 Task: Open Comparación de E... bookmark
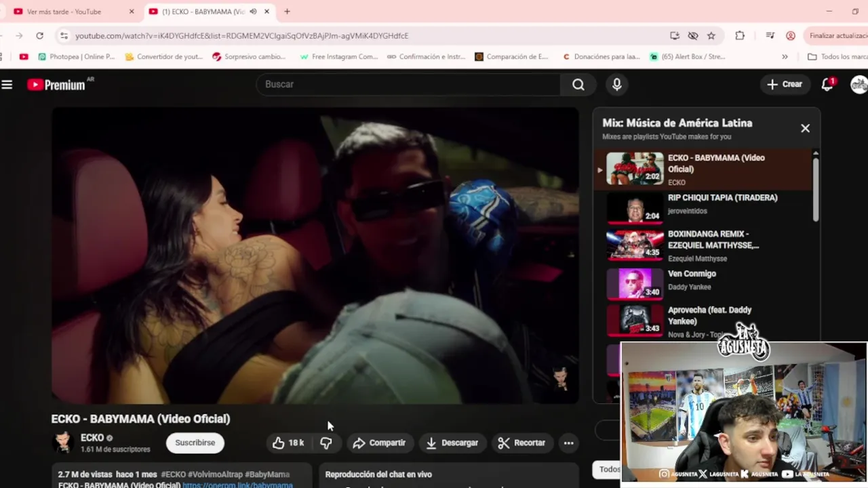[x=511, y=57]
